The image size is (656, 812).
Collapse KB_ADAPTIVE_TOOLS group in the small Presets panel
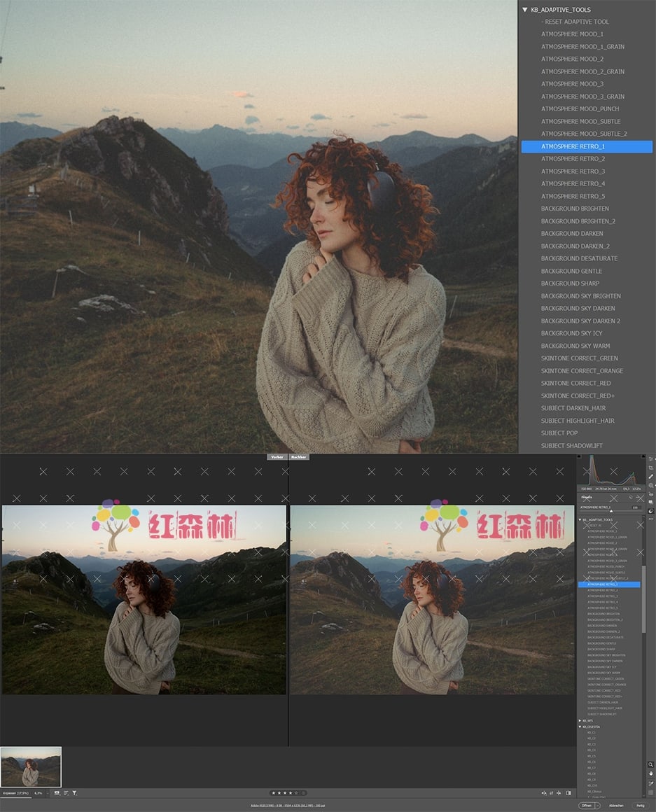pos(580,519)
